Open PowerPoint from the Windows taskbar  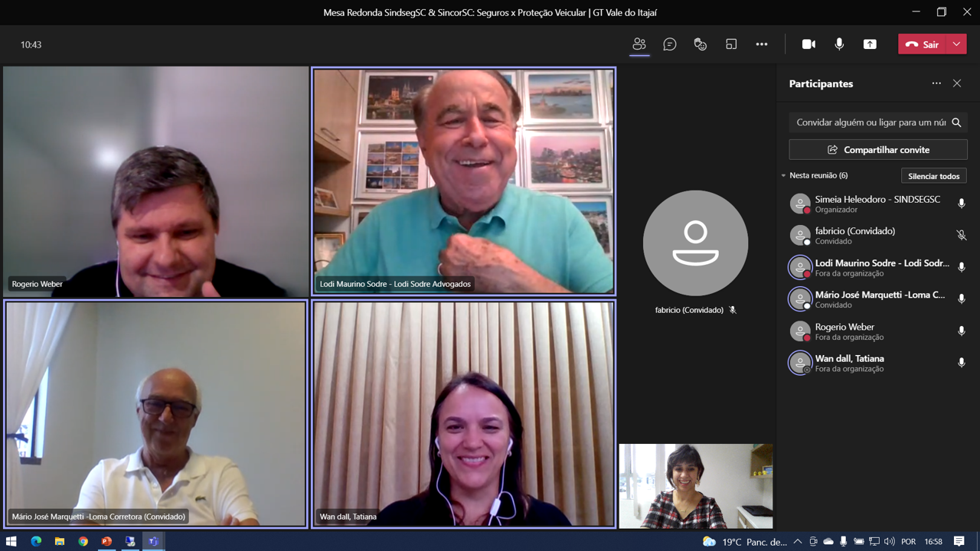pos(106,541)
